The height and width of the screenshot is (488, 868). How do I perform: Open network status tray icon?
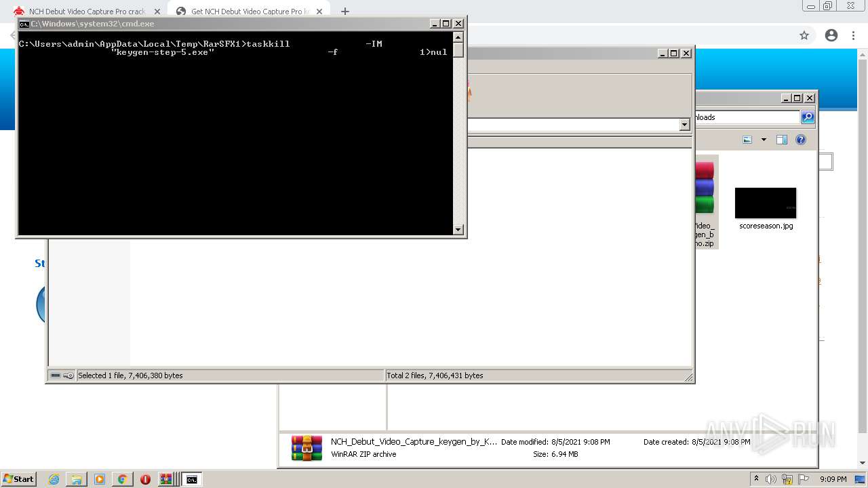pos(787,479)
